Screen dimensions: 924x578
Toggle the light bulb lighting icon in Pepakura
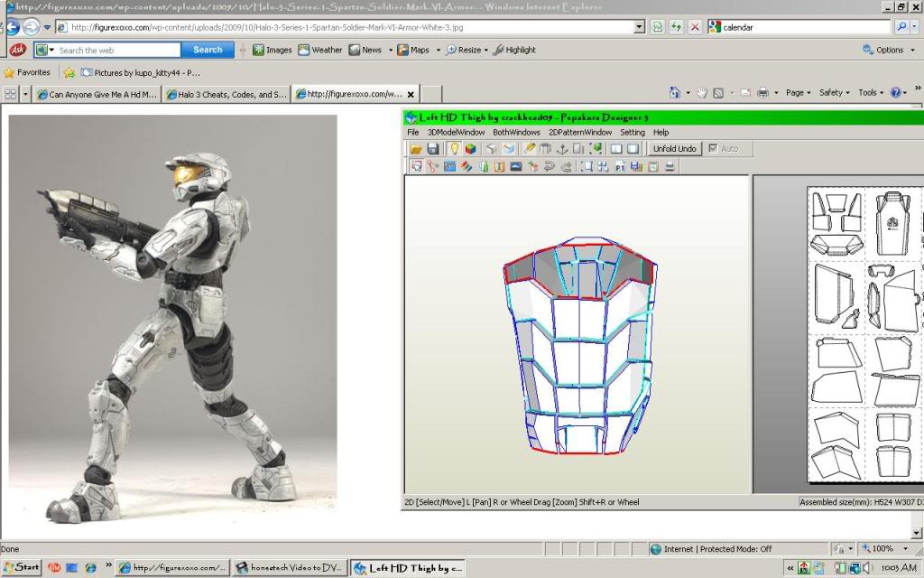pyautogui.click(x=454, y=149)
